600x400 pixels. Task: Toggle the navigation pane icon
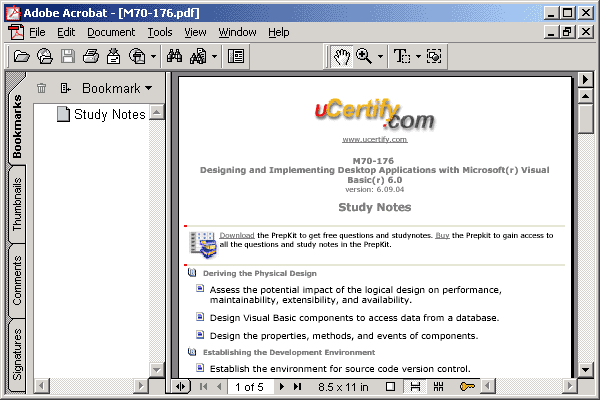(236, 57)
